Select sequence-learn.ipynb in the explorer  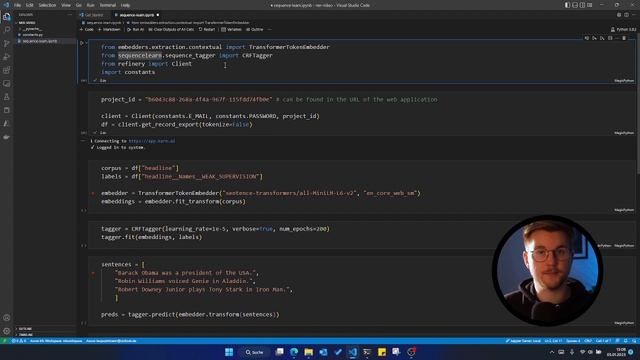[x=40, y=41]
